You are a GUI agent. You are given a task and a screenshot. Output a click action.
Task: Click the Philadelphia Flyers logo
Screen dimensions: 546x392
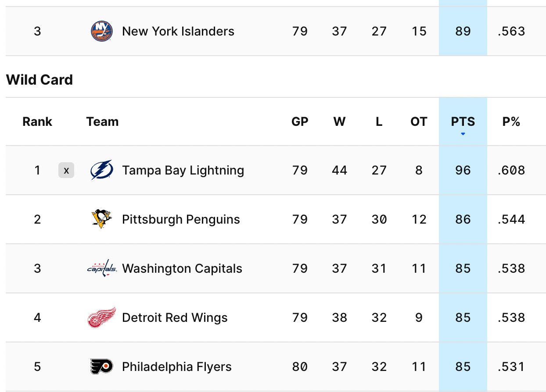point(101,367)
